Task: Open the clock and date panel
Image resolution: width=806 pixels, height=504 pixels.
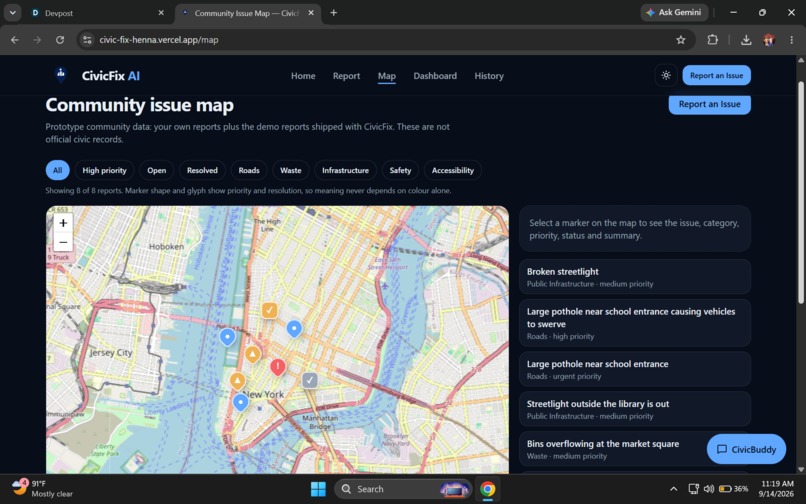Action: coord(777,489)
